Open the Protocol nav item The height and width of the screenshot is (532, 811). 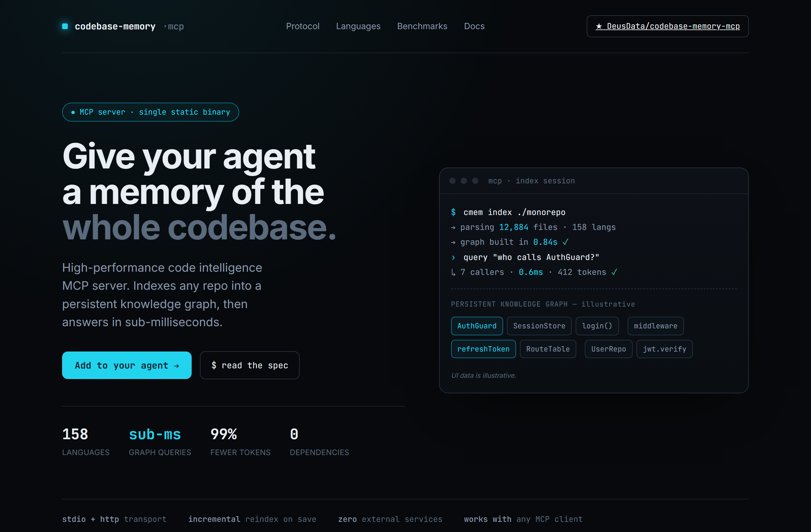pyautogui.click(x=303, y=26)
